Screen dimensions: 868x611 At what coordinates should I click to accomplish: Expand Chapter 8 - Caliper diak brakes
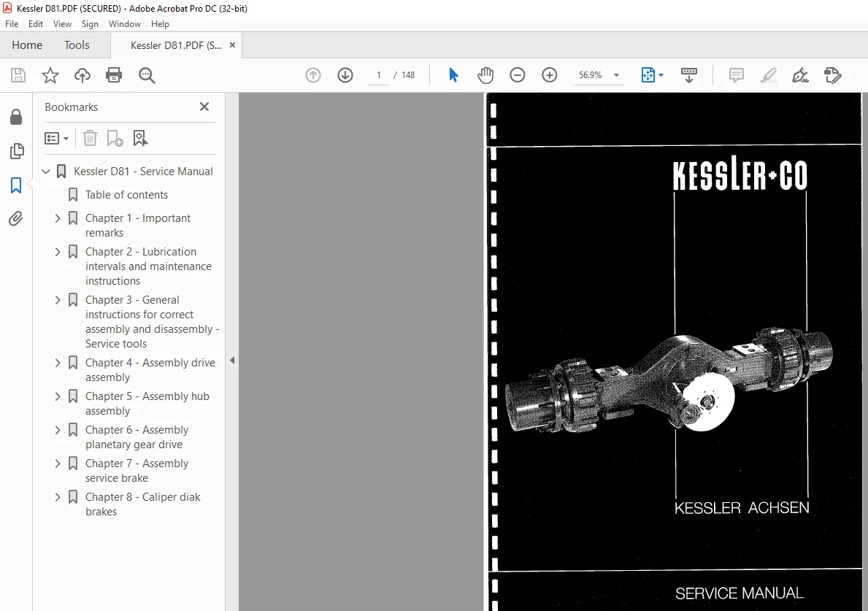(x=58, y=497)
